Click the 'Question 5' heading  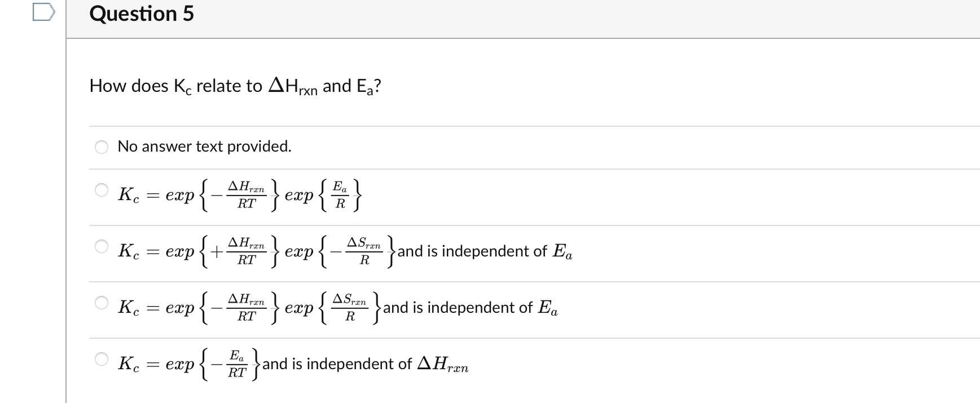[142, 14]
